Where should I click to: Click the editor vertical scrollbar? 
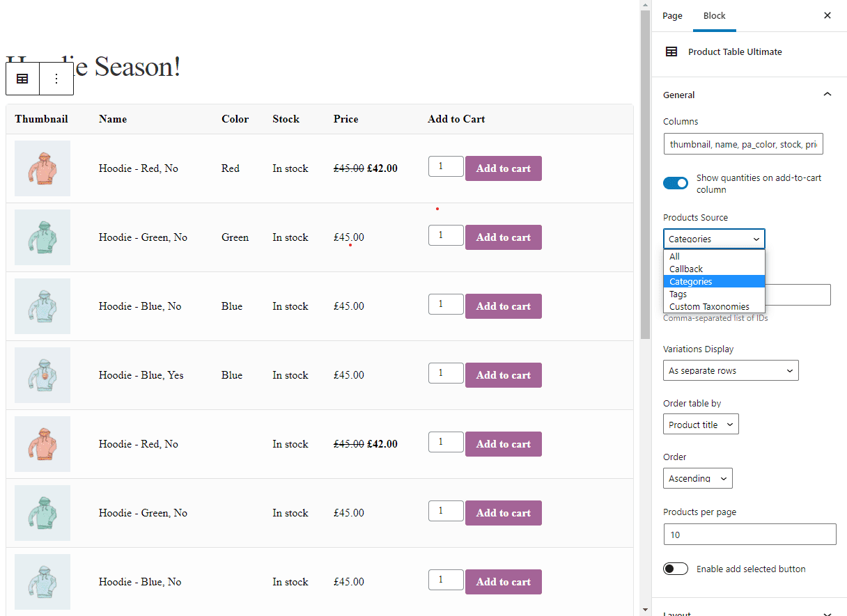(x=645, y=174)
